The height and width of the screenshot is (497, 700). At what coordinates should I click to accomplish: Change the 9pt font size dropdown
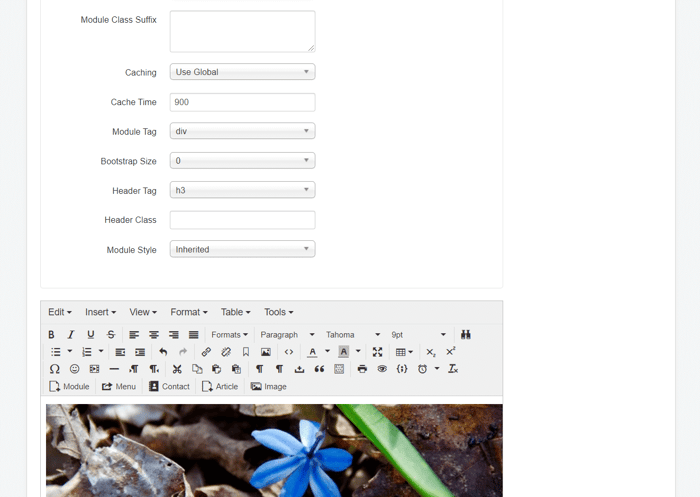pyautogui.click(x=418, y=334)
